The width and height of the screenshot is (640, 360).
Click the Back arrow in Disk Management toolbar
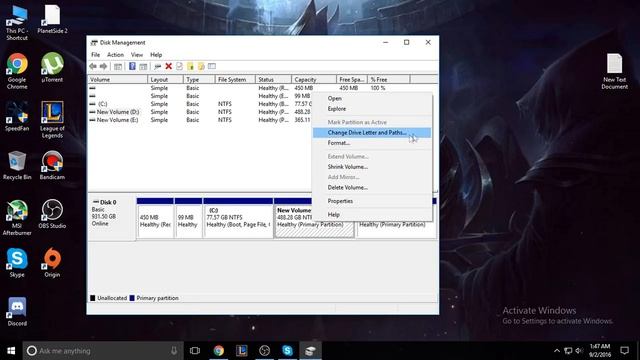pos(93,66)
